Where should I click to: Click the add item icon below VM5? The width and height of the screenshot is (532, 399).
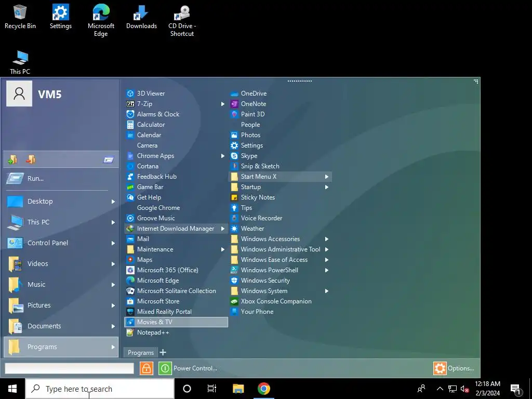(12, 159)
